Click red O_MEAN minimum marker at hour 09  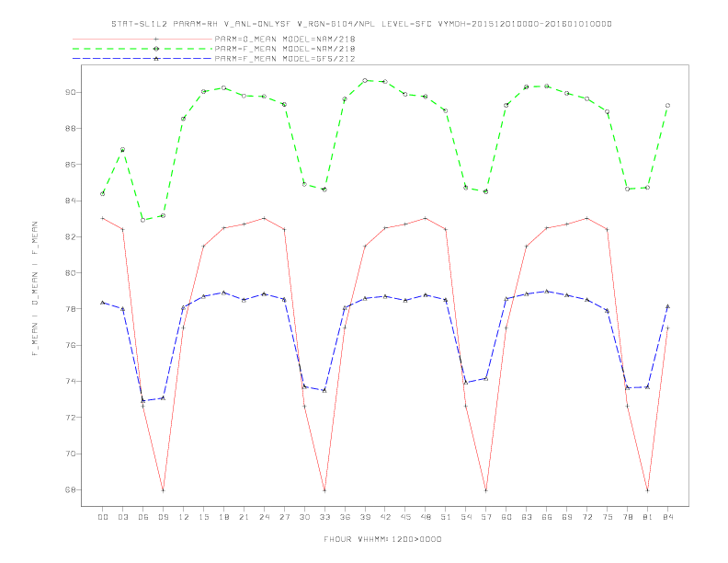[163, 490]
